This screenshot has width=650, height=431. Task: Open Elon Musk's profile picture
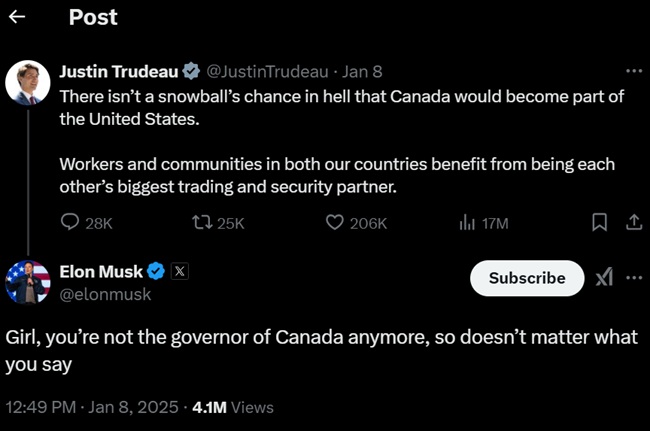coord(28,281)
